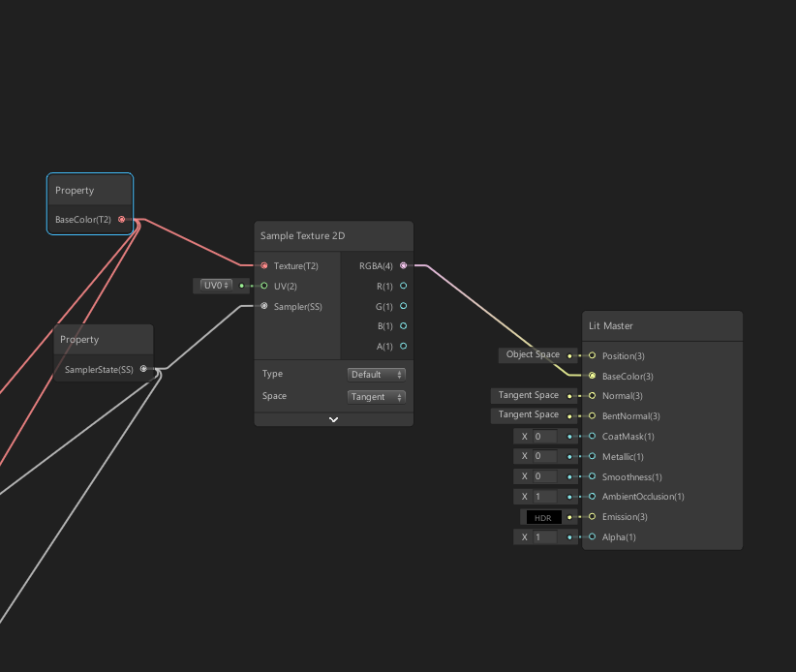Collapse the Sample Texture 2D node with its chevron
Image resolution: width=796 pixels, height=672 pixels.
(333, 418)
